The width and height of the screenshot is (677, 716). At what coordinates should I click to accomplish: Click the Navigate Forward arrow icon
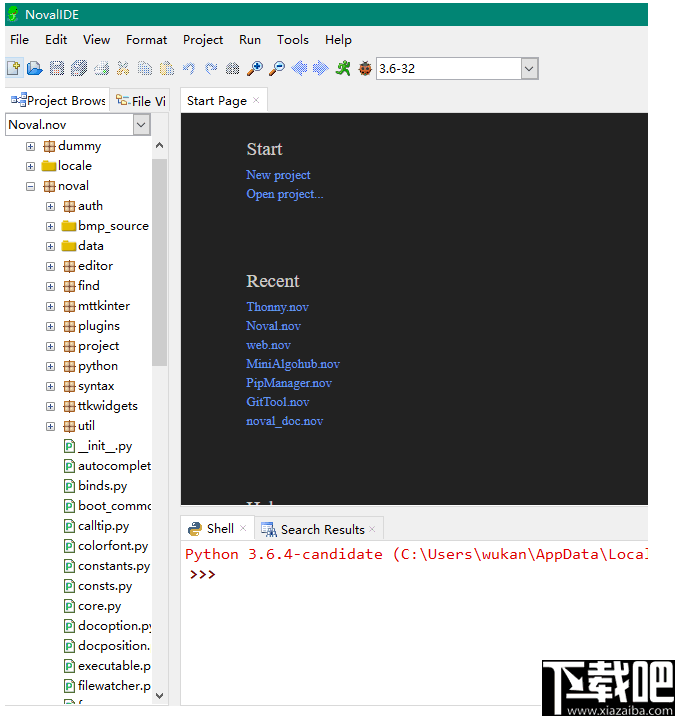(321, 68)
